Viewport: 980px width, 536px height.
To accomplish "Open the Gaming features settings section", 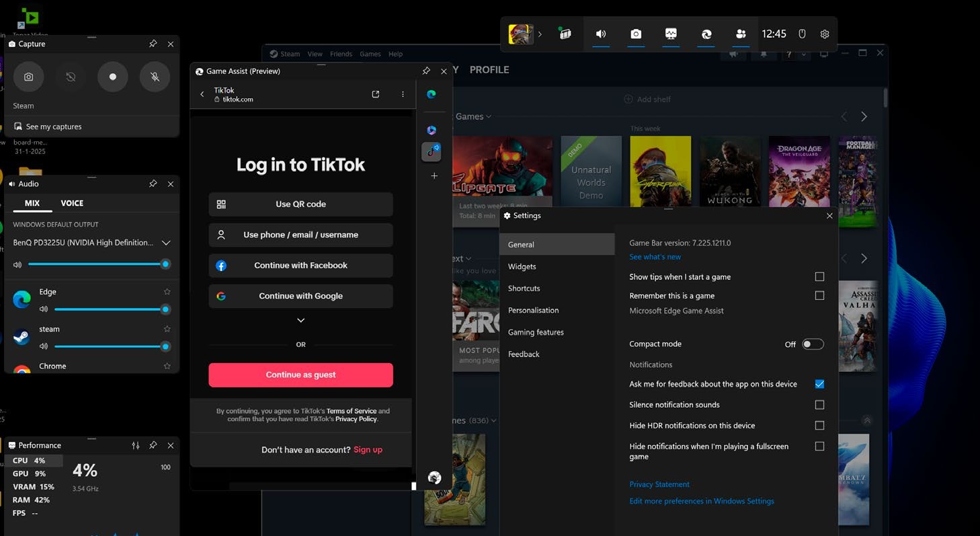I will (557, 332).
